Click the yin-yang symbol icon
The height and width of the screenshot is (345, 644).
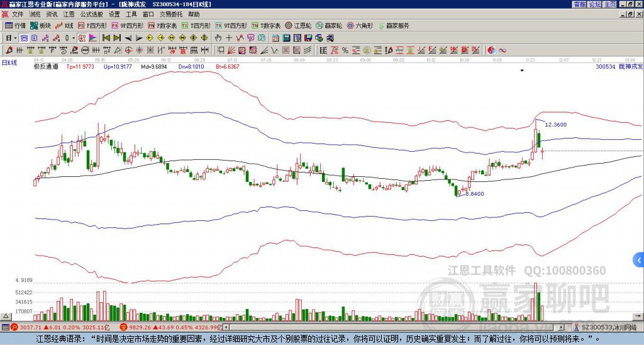pos(491,50)
